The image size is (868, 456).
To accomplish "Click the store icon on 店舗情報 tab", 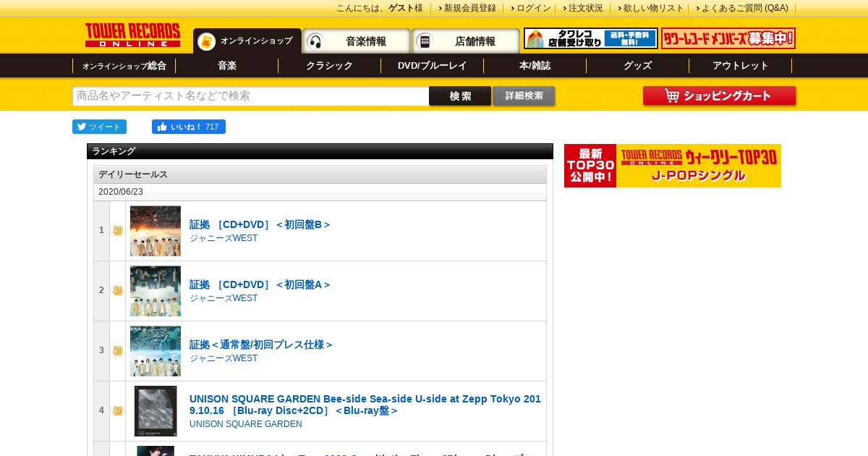I will 425,41.
